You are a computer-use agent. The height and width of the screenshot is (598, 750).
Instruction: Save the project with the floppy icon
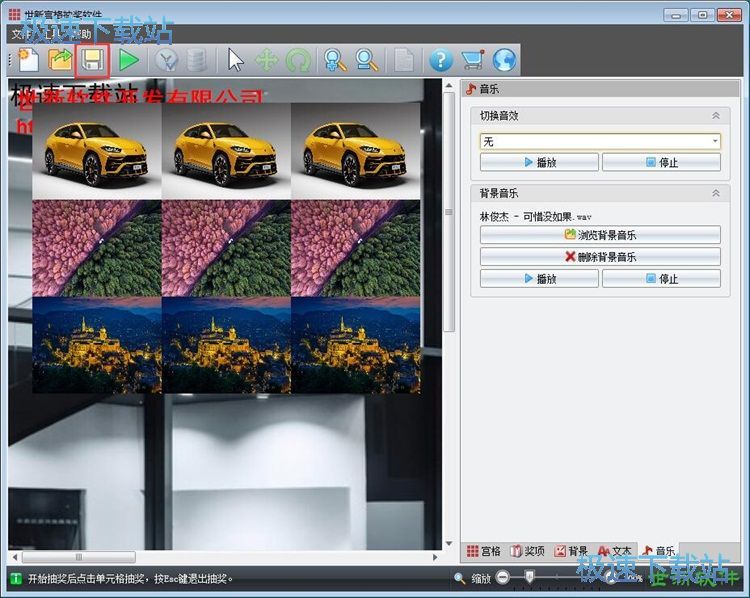(x=92, y=61)
